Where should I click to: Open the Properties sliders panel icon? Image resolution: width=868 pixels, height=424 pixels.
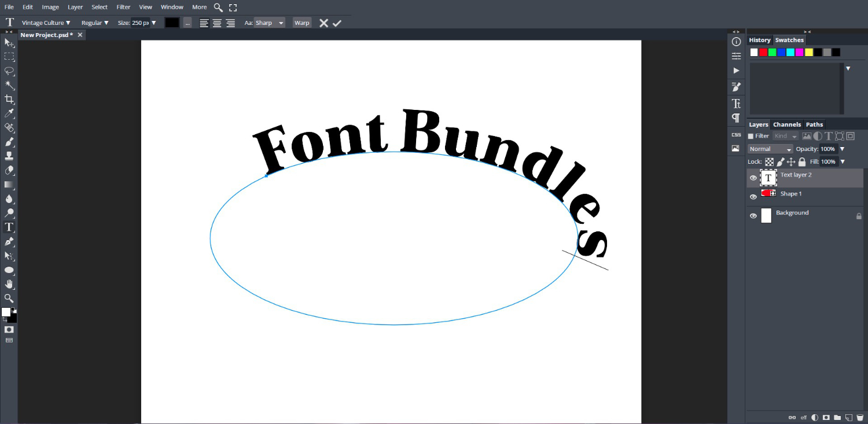pyautogui.click(x=736, y=56)
